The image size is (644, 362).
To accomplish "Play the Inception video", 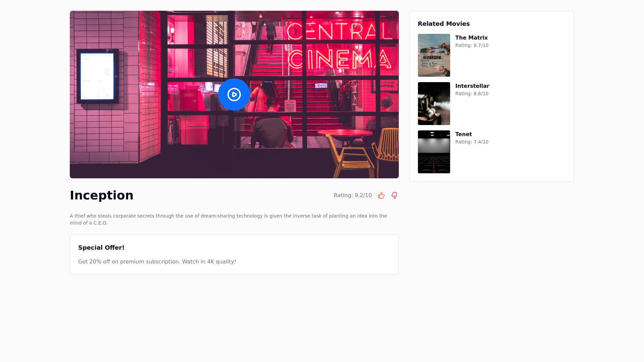I will (234, 95).
